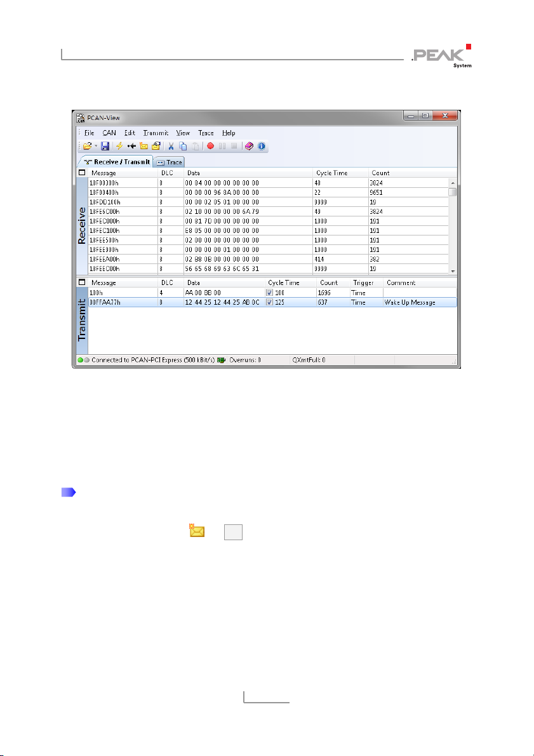Select received message 18FE6C00h
Screen dimensions: 534x756
click(268, 211)
